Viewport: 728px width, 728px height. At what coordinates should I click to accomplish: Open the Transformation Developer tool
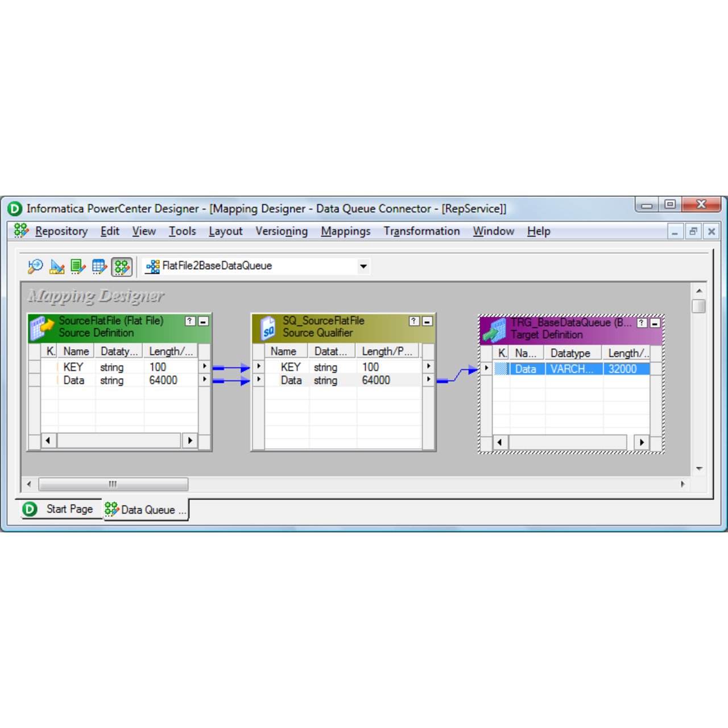[78, 266]
